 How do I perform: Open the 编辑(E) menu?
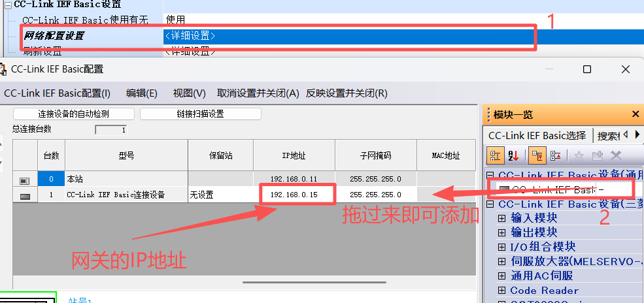(x=142, y=93)
